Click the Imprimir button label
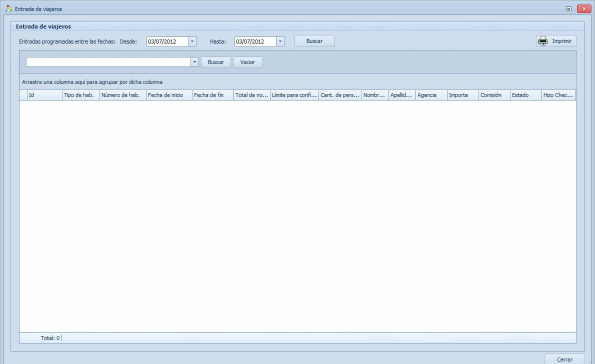Image resolution: width=595 pixels, height=364 pixels. click(x=562, y=41)
